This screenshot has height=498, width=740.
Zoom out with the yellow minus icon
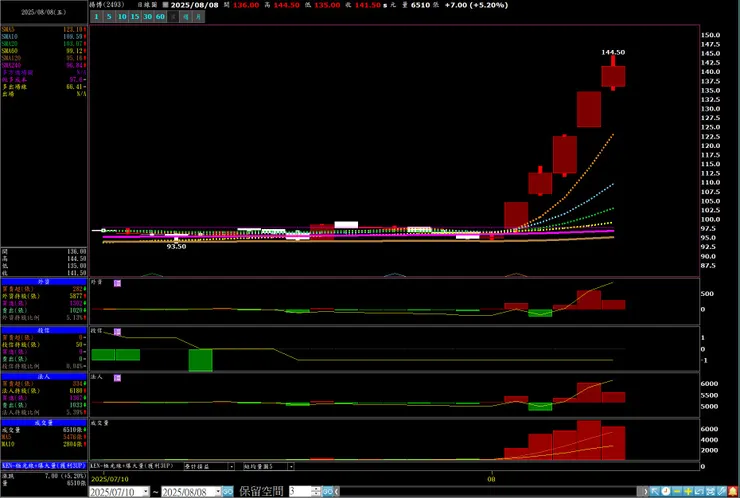[677, 491]
